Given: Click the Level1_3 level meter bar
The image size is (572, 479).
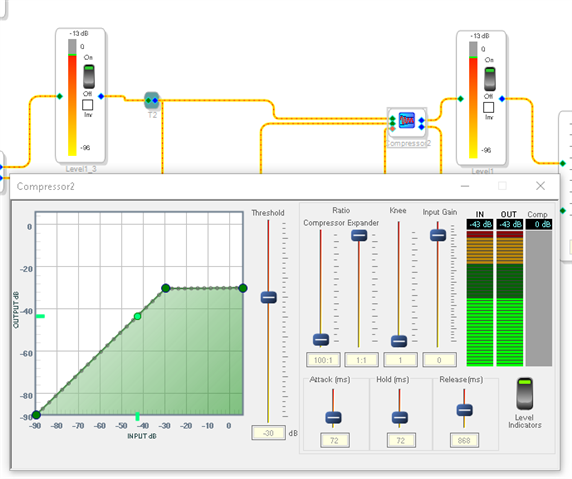Looking at the screenshot, I should (72, 97).
